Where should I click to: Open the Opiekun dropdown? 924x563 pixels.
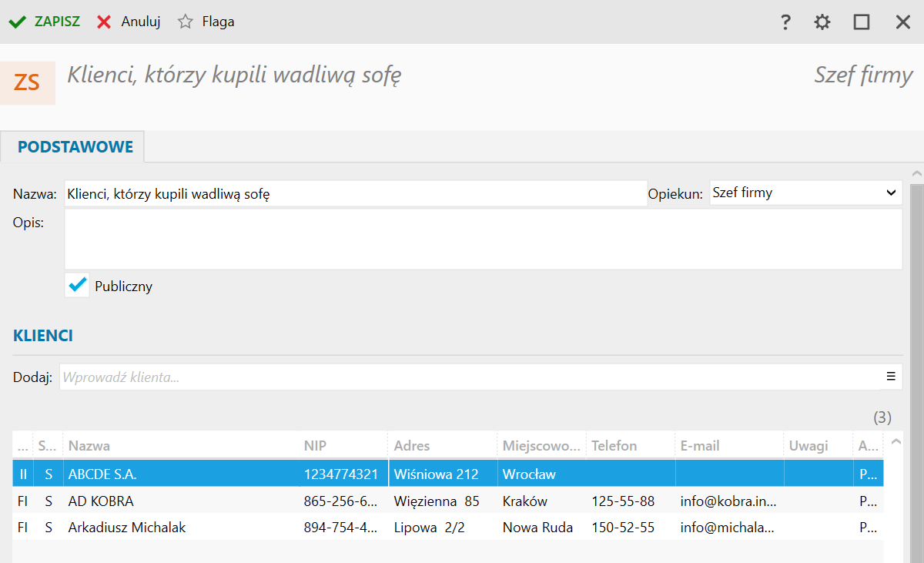805,193
